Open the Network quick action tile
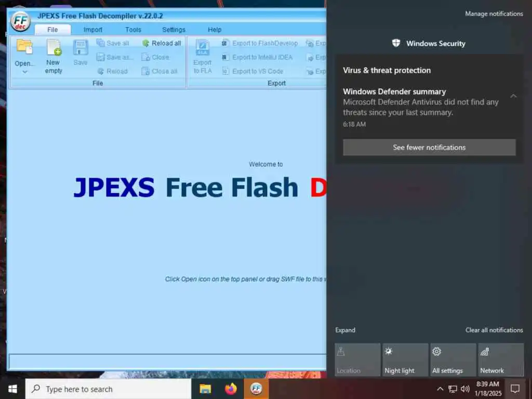 pos(501,360)
